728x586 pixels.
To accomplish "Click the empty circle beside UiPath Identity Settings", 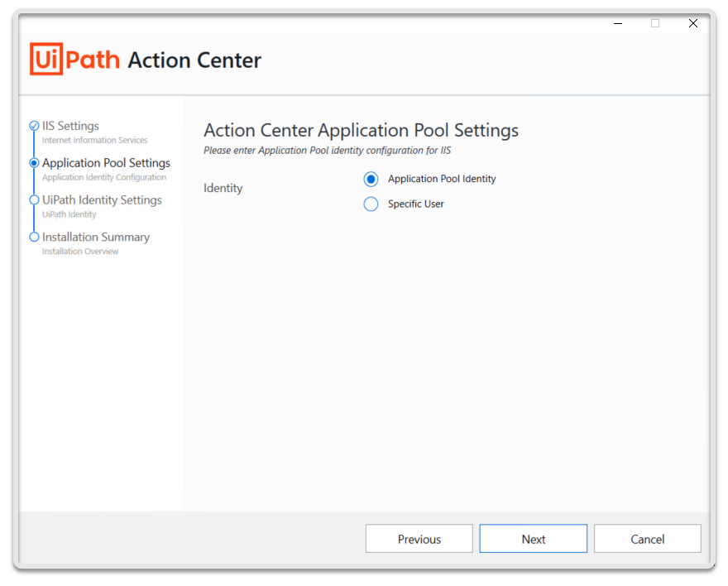I will pos(34,199).
